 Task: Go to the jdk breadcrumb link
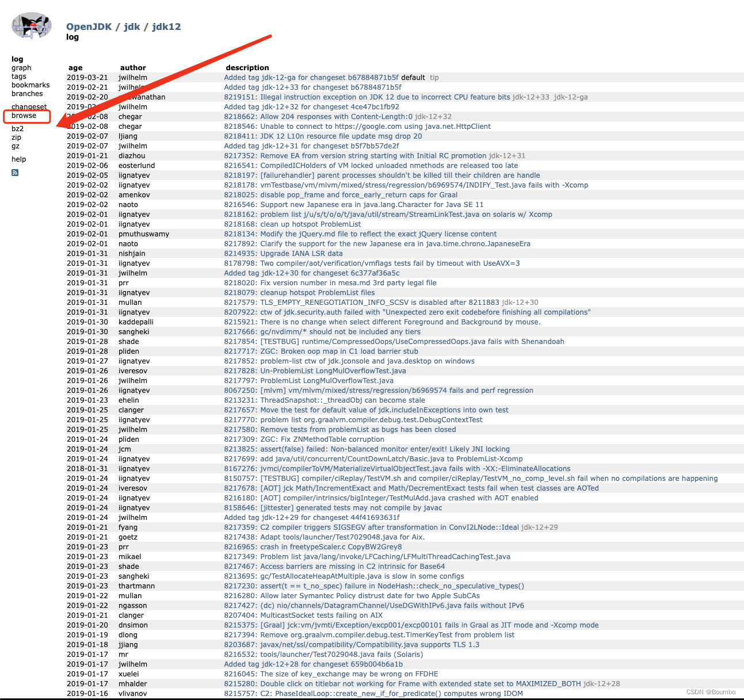coord(132,26)
